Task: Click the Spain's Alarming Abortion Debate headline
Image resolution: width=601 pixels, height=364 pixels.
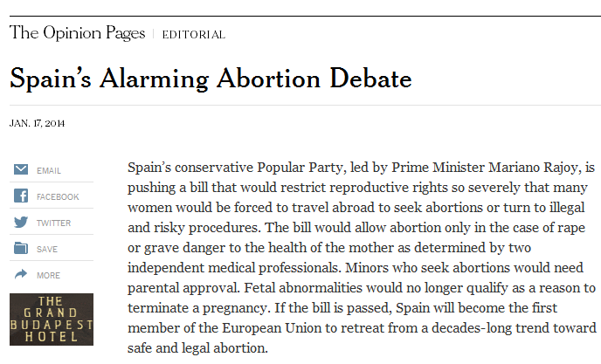Action: [x=211, y=79]
